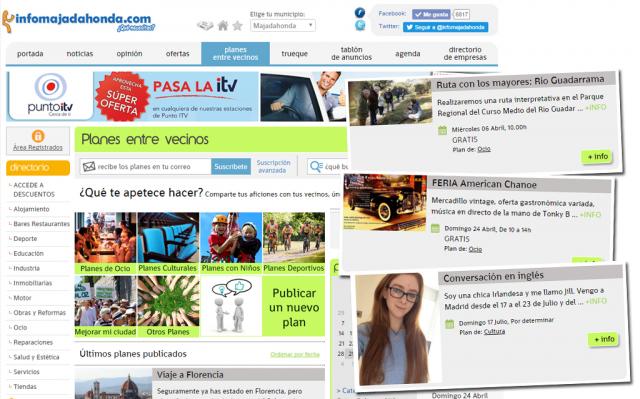The height and width of the screenshot is (399, 640).
Task: Go to portada tab
Action: pos(30,53)
